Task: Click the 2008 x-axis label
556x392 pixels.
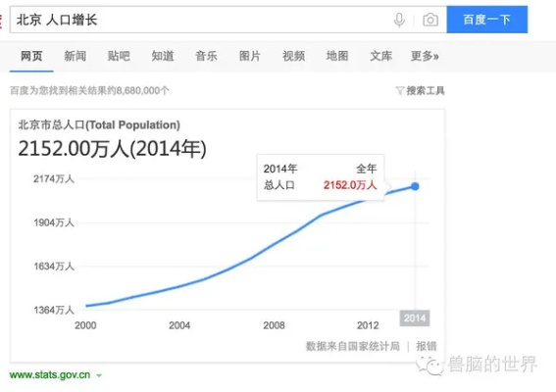Action: (x=274, y=325)
